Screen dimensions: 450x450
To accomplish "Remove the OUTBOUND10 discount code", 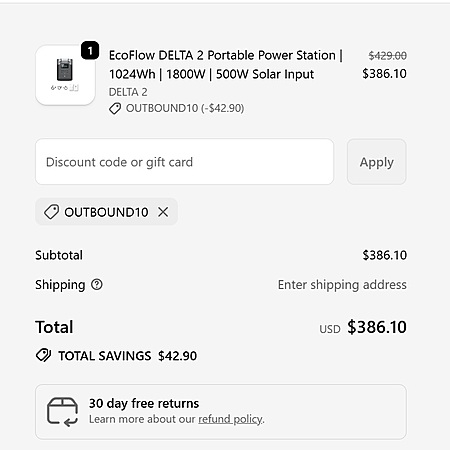I will (x=163, y=212).
